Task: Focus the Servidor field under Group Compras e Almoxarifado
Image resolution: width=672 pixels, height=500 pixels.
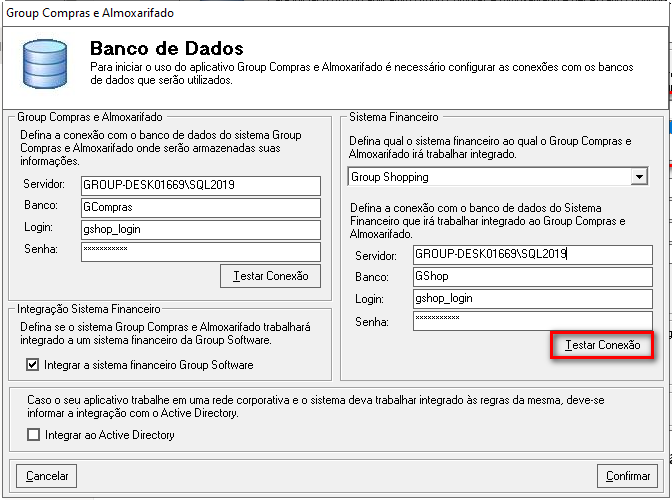Action: [x=201, y=186]
